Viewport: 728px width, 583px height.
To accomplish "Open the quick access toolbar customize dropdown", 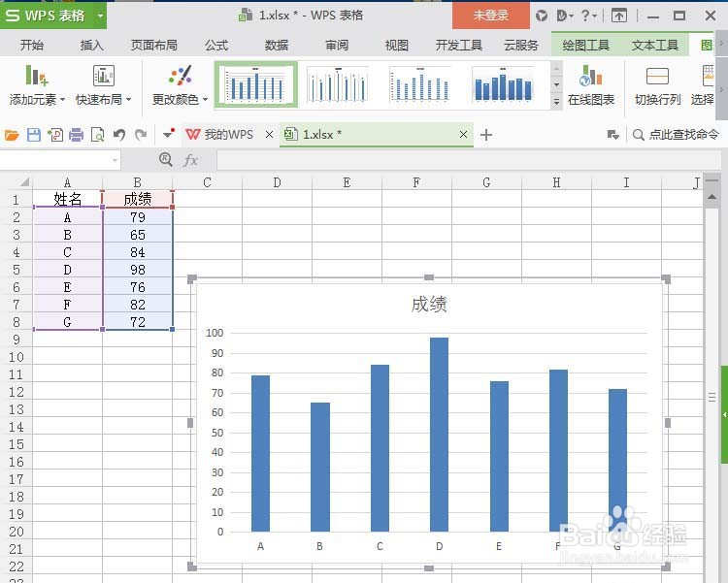I will (169, 134).
